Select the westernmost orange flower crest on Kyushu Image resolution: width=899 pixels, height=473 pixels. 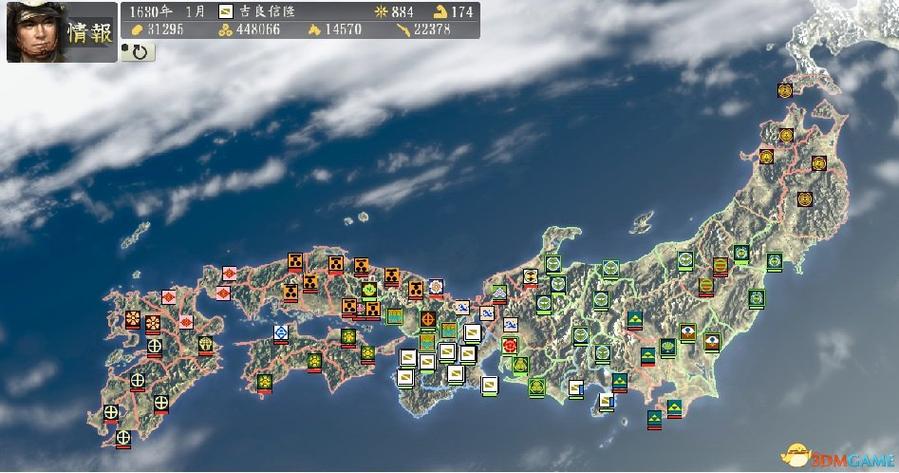coord(132,320)
